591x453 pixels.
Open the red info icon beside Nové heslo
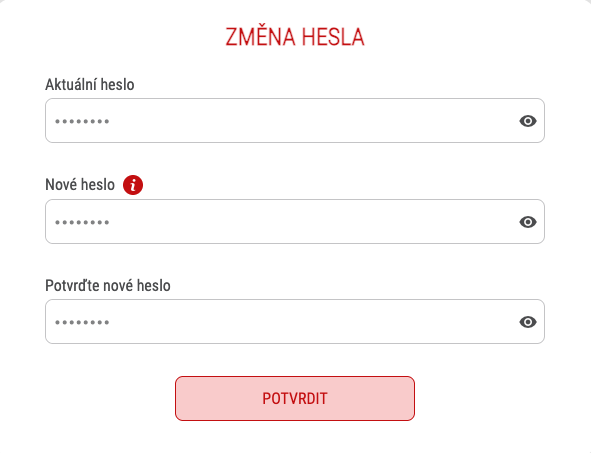[x=133, y=185]
